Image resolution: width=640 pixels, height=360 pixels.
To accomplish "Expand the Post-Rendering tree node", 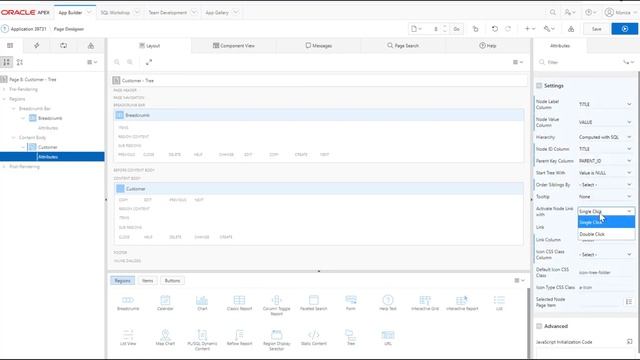I will pos(4,167).
